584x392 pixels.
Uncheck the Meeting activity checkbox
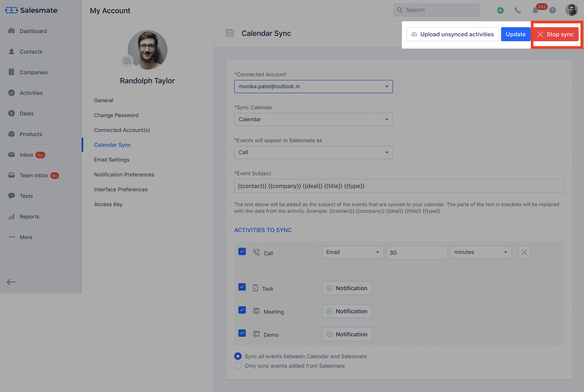click(242, 310)
